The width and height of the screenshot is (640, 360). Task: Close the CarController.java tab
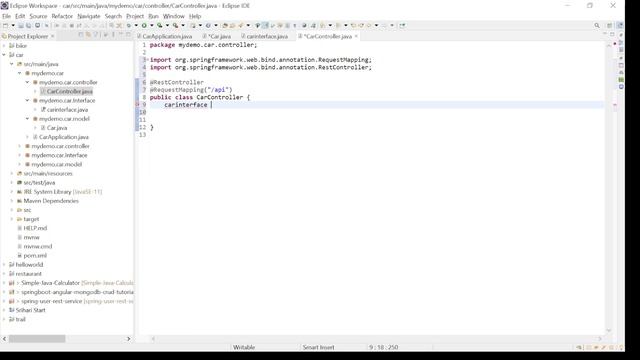(x=356, y=36)
